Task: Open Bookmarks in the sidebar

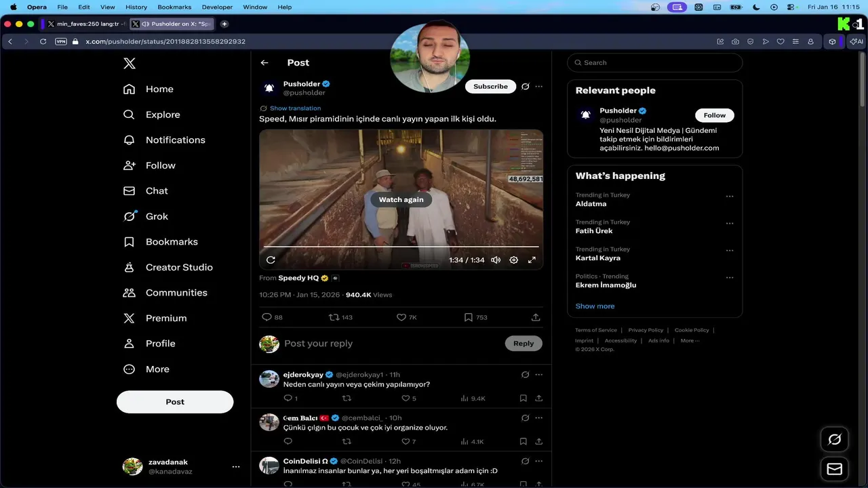Action: click(x=160, y=242)
